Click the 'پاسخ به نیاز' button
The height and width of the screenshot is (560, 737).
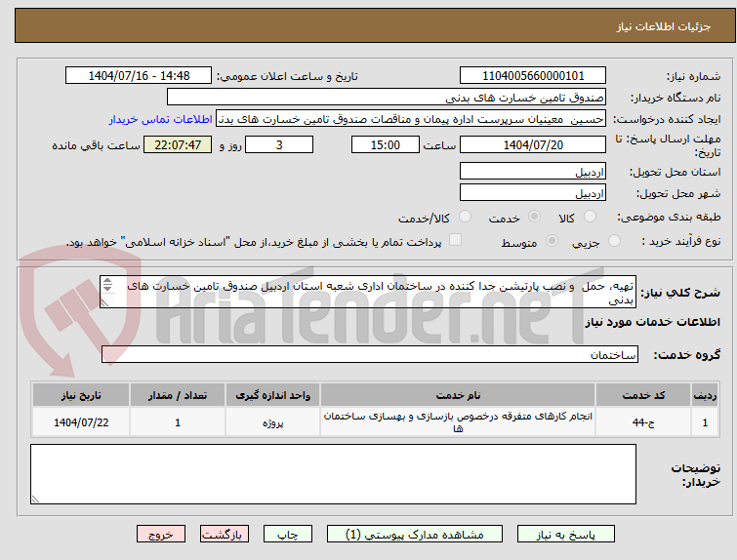(566, 535)
